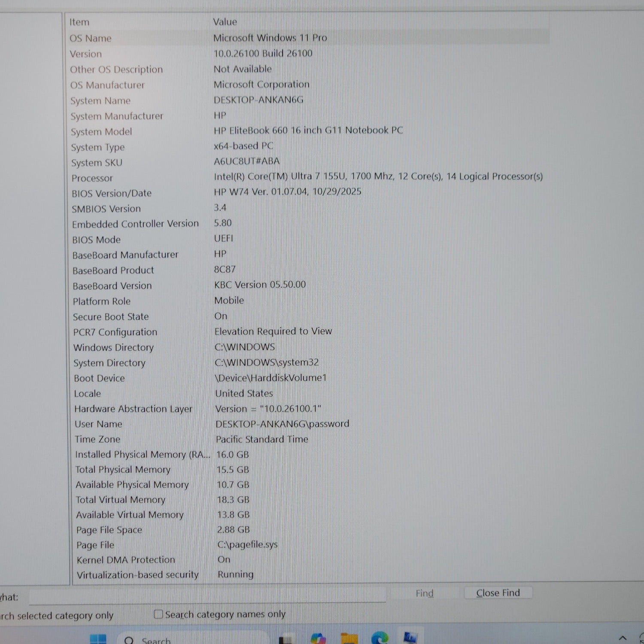The image size is (644, 644).
Task: Select the OS Name row
Action: tap(91, 38)
